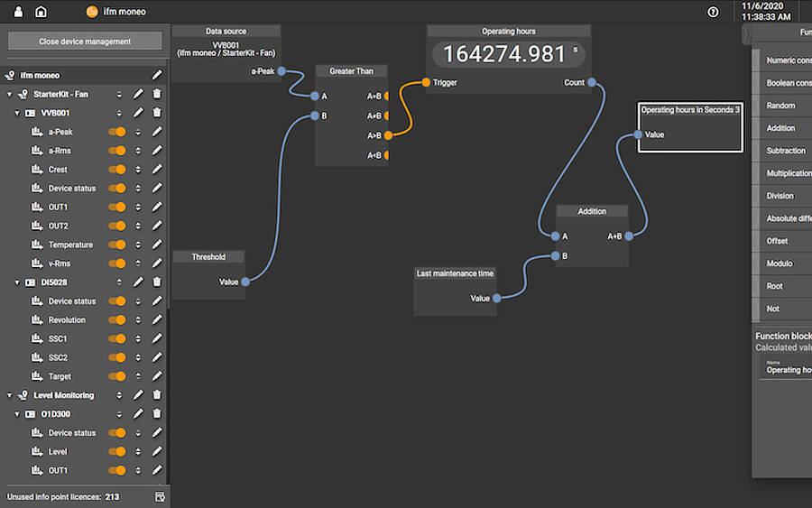The width and height of the screenshot is (812, 508).
Task: Collapse the Level Monitoring tree node
Action: [9, 395]
